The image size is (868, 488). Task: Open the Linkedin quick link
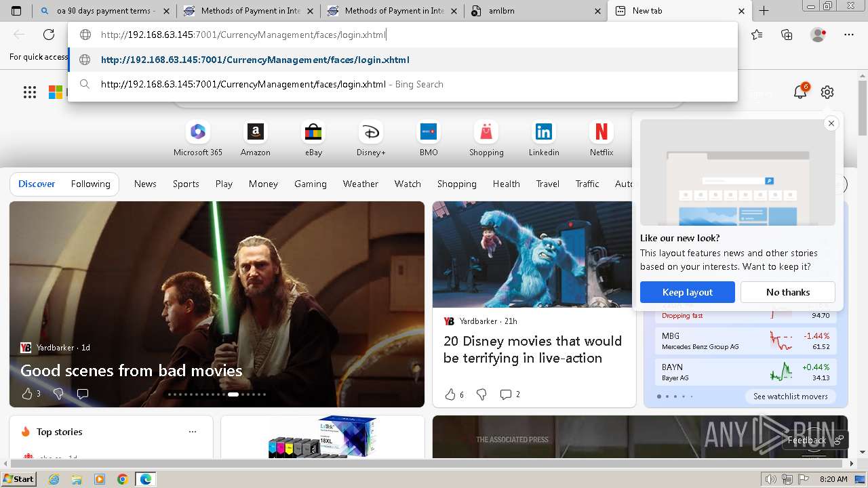click(x=544, y=138)
